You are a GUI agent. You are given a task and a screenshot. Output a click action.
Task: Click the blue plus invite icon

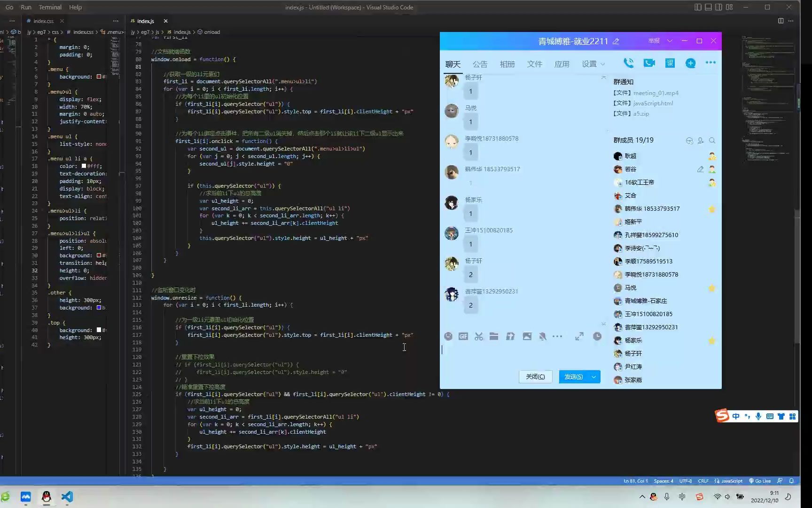[690, 63]
